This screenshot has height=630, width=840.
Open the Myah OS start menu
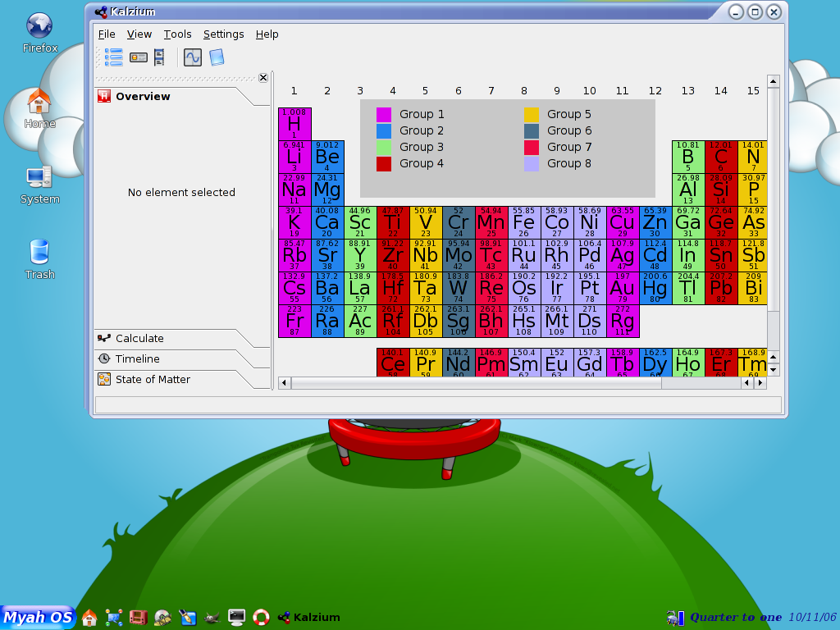(38, 617)
